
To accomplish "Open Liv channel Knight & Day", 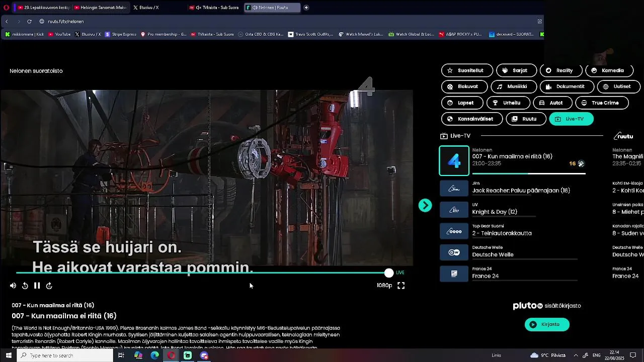I will [x=495, y=212].
